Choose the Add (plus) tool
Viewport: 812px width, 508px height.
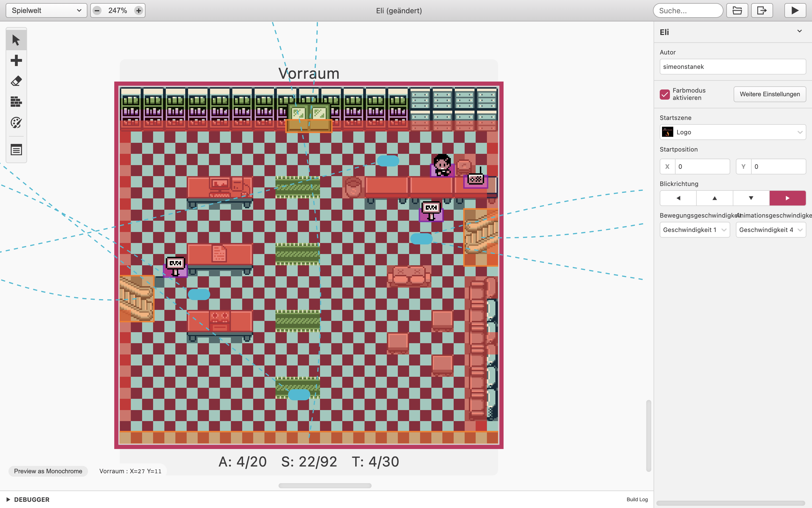pos(16,60)
